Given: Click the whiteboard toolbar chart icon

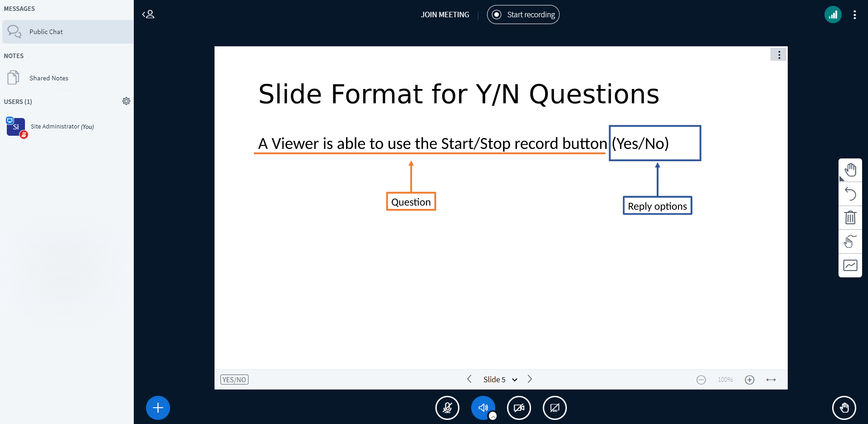Looking at the screenshot, I should pos(850,266).
